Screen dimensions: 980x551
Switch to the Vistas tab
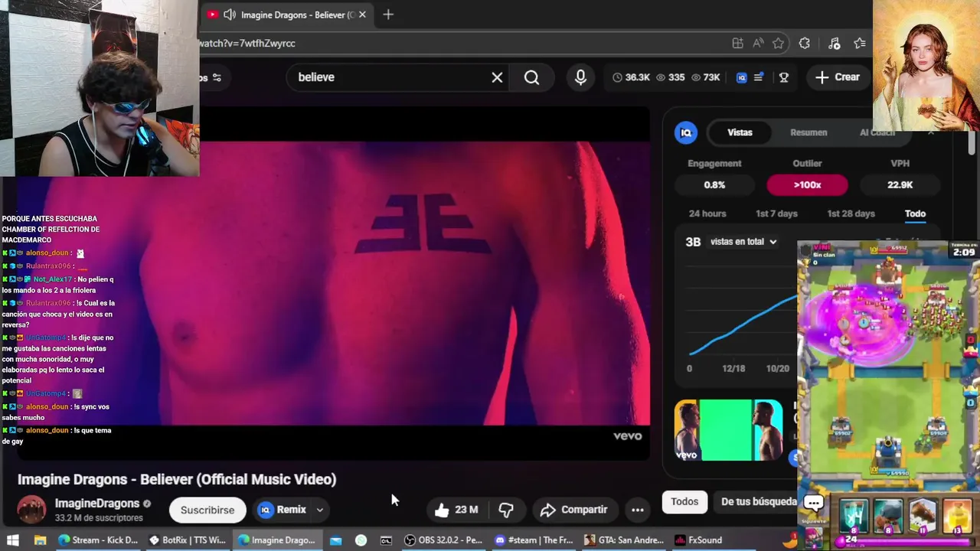[x=740, y=132]
